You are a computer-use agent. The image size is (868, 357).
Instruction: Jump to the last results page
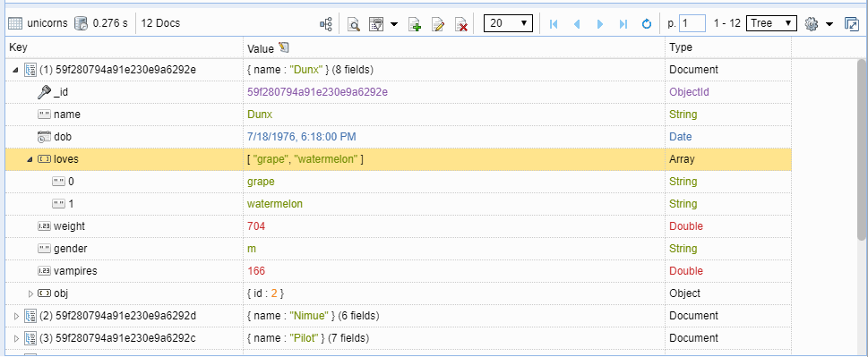coord(623,24)
